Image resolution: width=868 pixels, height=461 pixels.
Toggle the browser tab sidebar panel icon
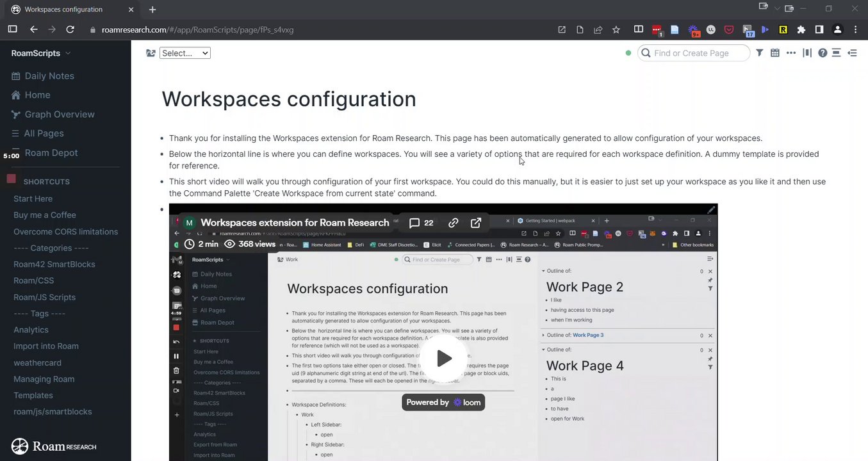(x=12, y=29)
